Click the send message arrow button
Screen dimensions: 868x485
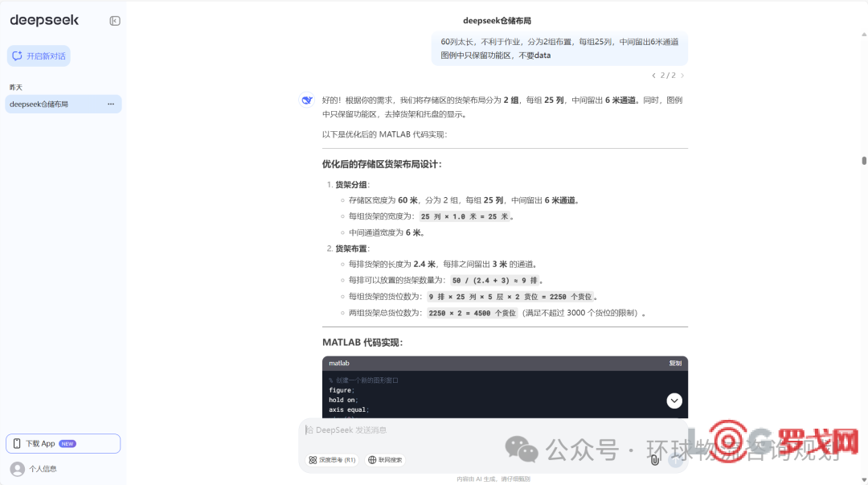(676, 460)
